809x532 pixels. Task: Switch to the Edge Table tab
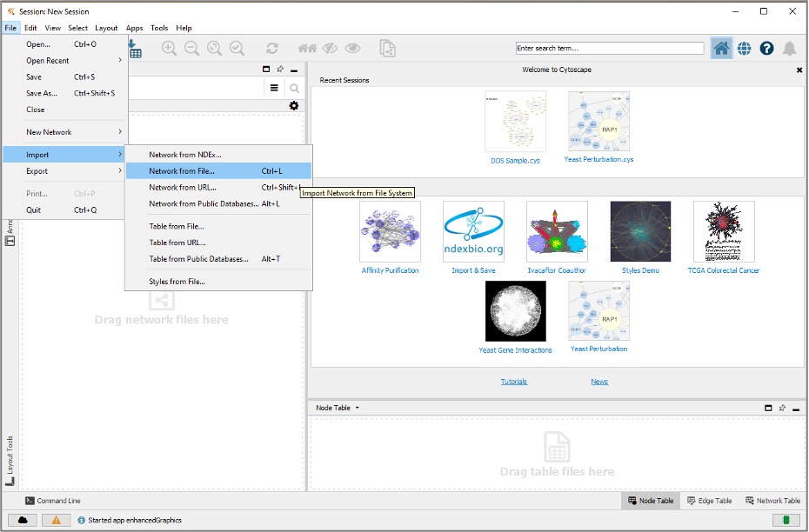710,501
